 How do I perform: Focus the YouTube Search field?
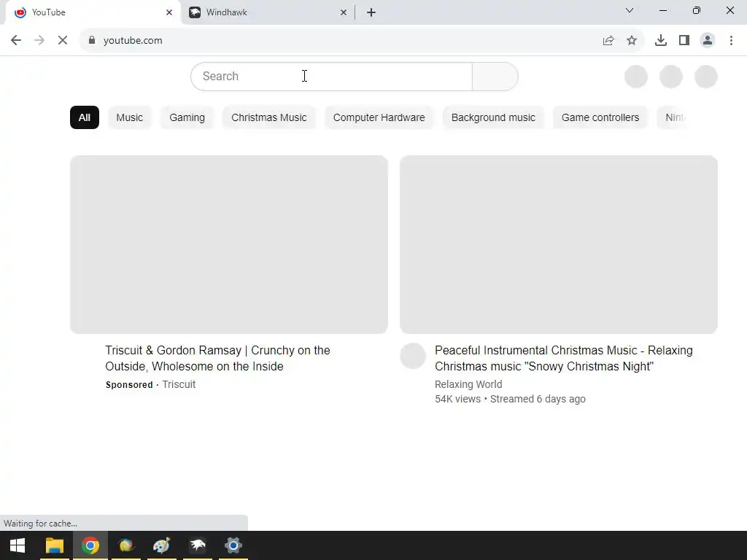point(332,76)
